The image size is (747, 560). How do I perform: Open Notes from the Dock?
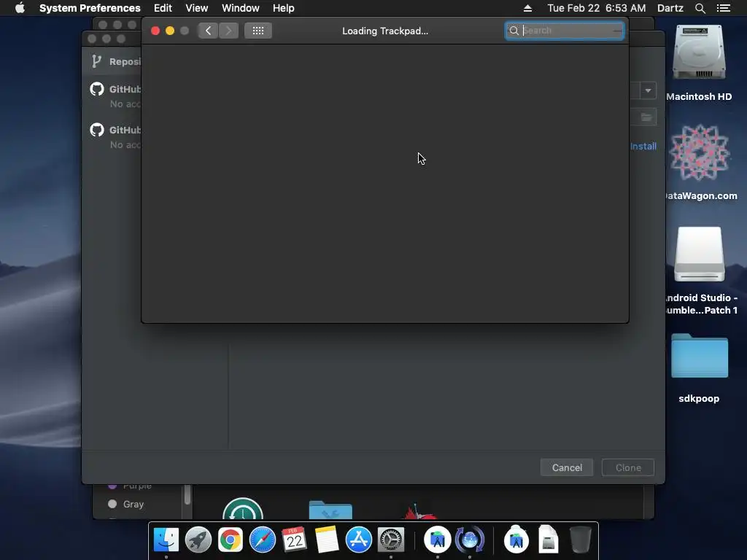point(326,540)
